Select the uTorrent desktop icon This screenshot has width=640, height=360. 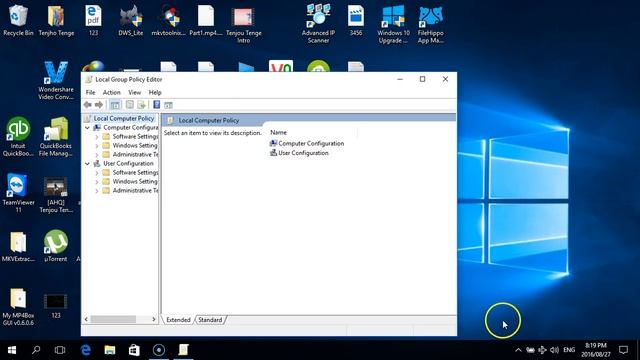click(x=56, y=245)
